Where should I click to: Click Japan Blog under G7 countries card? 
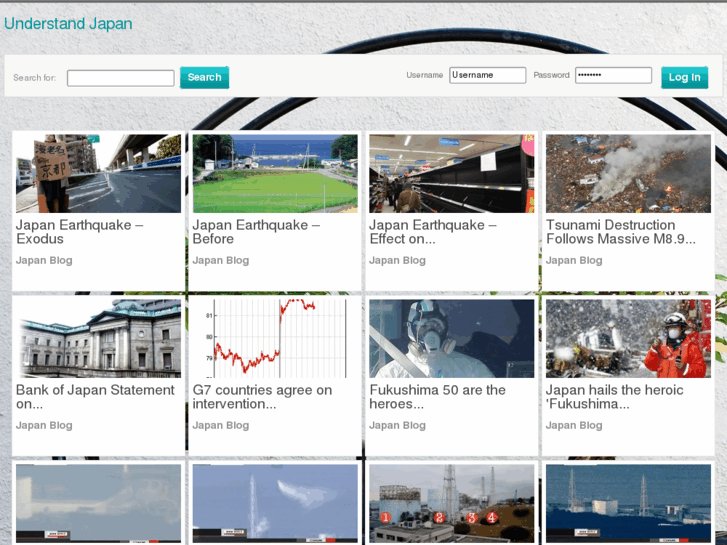click(221, 425)
